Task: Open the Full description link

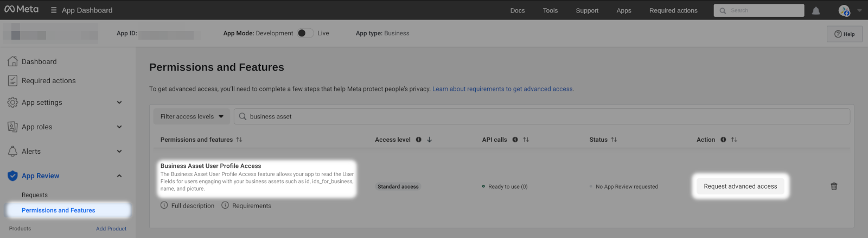Action: 193,206
